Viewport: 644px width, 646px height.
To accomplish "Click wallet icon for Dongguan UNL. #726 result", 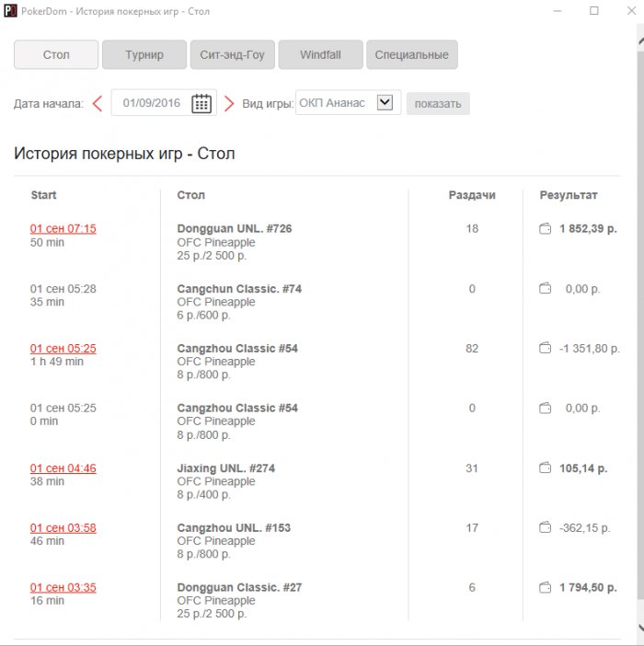I will (545, 229).
